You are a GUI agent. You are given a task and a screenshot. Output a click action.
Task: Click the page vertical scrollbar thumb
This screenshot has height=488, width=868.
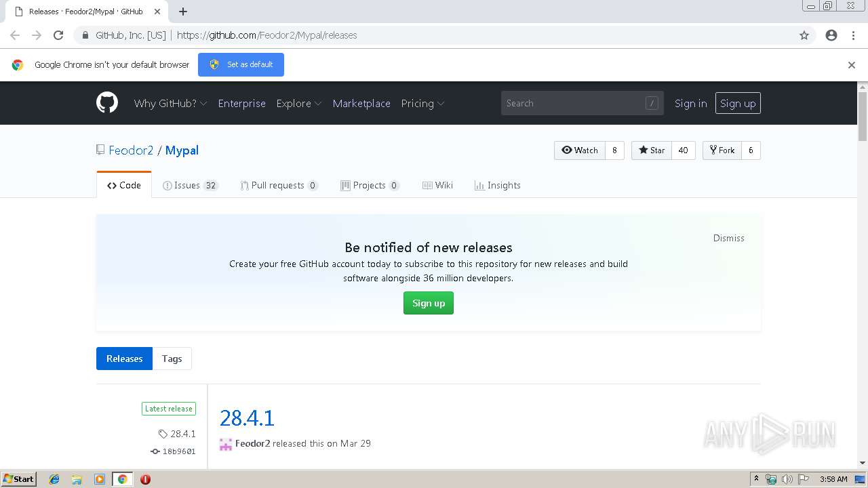tap(863, 117)
